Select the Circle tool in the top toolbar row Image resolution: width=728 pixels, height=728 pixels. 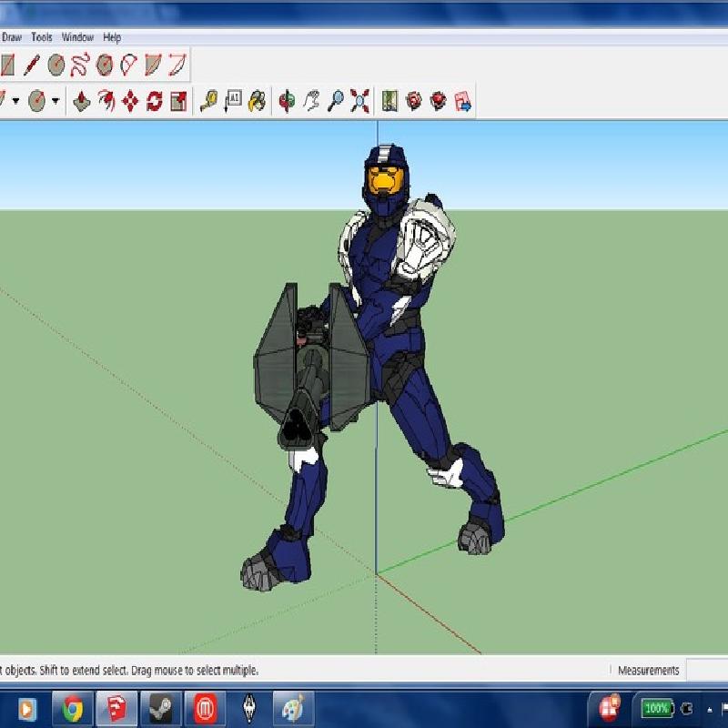pyautogui.click(x=56, y=65)
